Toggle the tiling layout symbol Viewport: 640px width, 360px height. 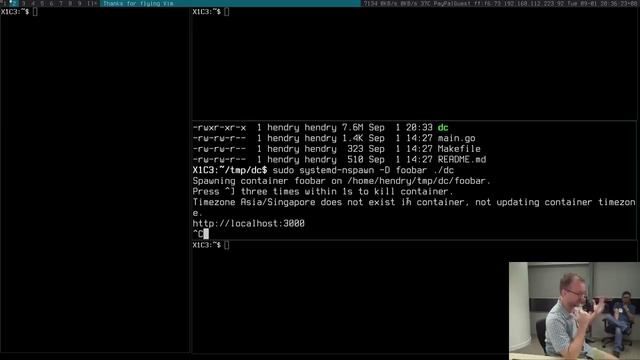tap(92, 3)
